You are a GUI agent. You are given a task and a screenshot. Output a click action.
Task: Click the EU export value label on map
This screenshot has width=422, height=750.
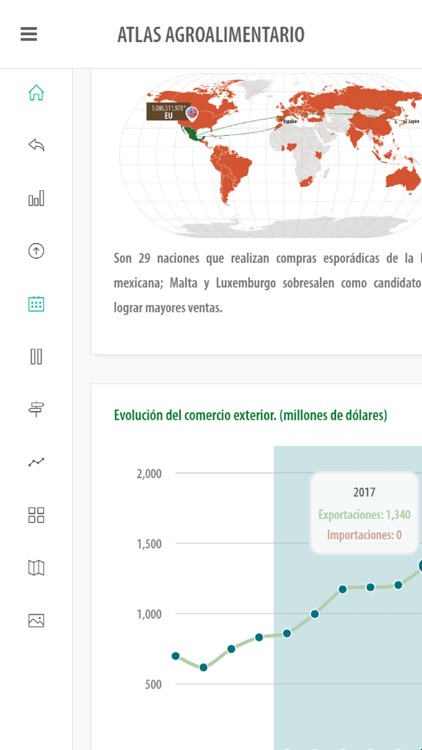168,111
